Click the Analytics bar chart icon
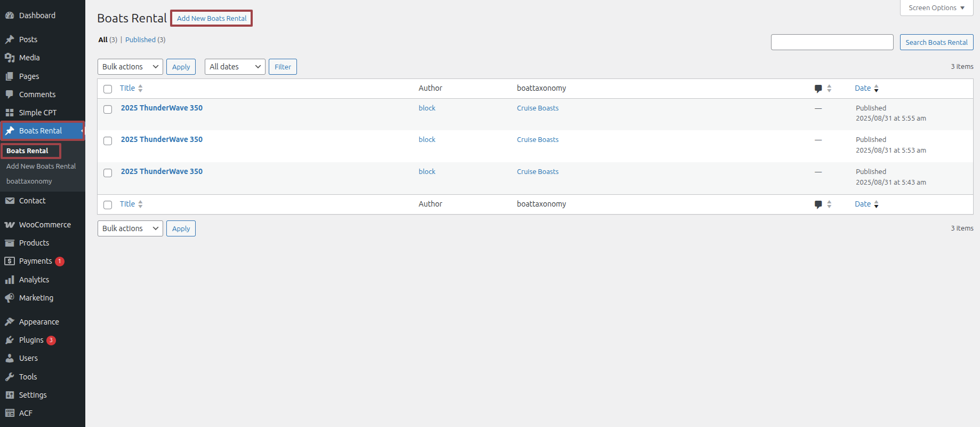This screenshot has height=427, width=980. (x=10, y=280)
